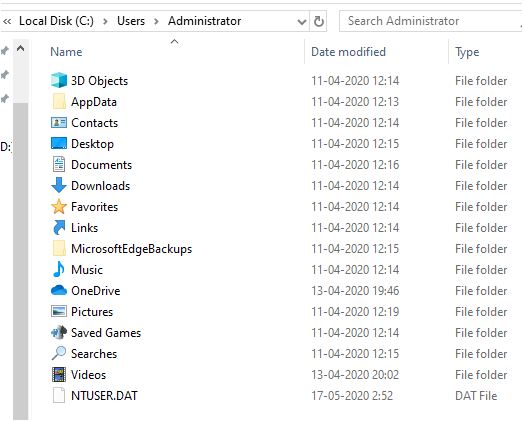Select the Music folder name
The image size is (523, 421).
coord(87,270)
